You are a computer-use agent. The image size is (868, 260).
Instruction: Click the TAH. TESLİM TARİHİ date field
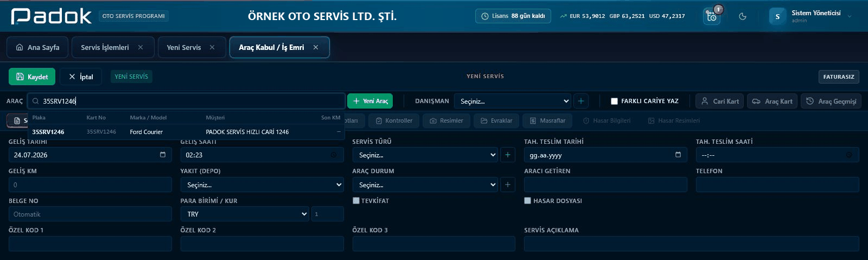[x=605, y=155]
